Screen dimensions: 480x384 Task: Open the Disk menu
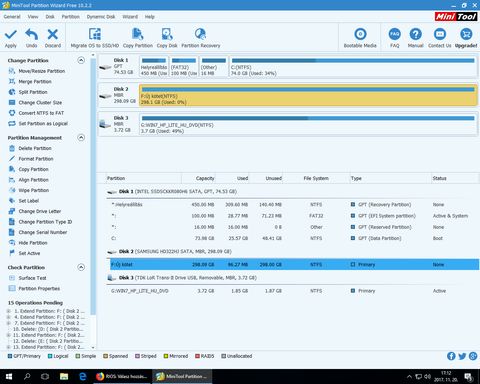(50, 17)
